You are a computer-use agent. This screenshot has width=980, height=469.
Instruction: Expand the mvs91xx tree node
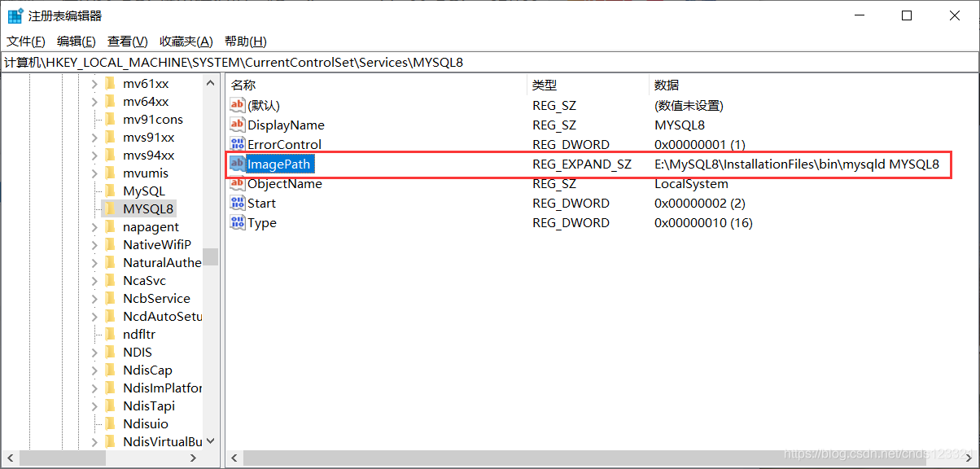[95, 137]
